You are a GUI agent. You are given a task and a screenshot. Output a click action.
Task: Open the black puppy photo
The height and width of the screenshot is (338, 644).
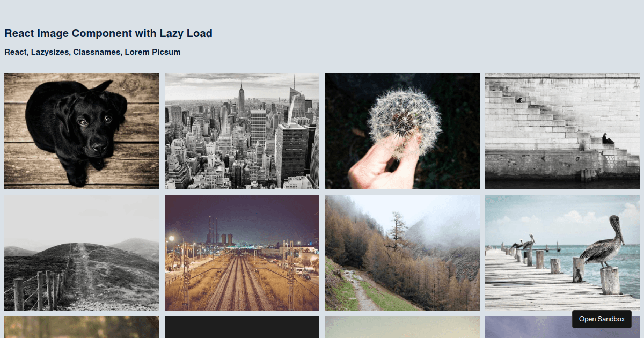point(82,131)
